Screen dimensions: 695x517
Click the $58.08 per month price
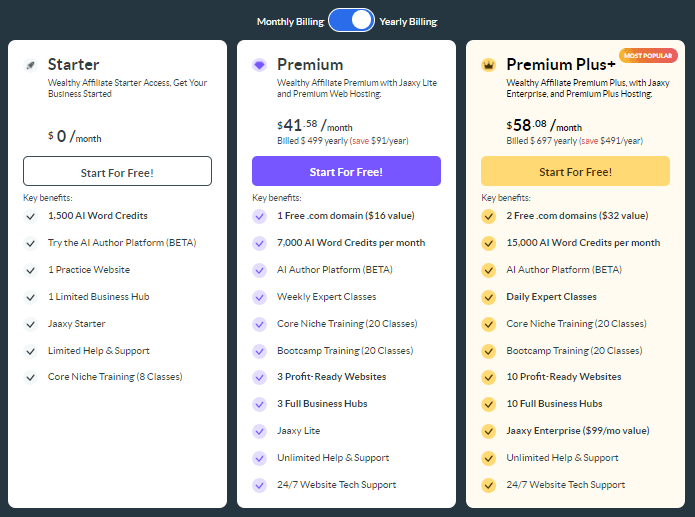(544, 125)
